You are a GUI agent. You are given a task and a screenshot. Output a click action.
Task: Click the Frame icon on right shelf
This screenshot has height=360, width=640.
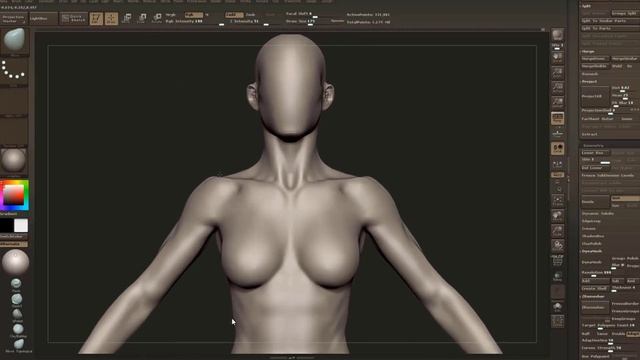(x=558, y=201)
